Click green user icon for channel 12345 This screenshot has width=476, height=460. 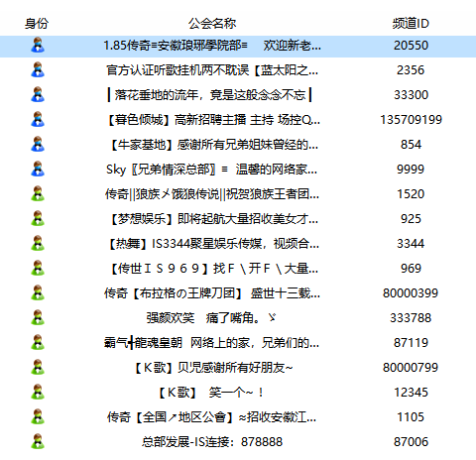(x=38, y=393)
